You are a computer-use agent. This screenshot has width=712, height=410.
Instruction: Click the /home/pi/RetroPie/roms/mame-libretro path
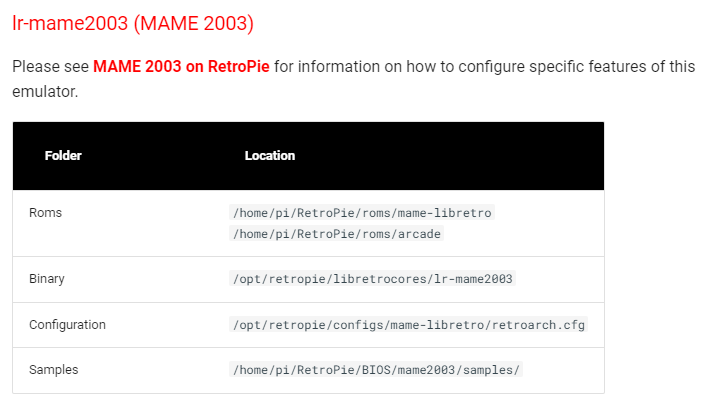point(362,213)
